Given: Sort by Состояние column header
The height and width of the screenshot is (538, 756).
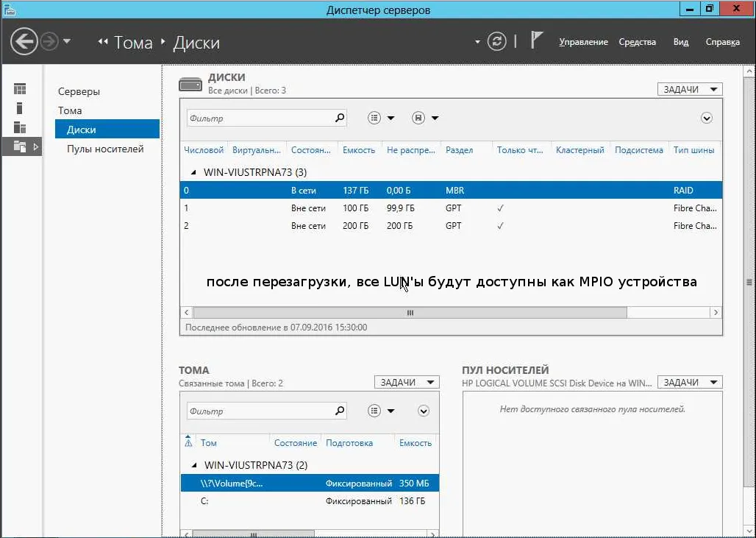Looking at the screenshot, I should pos(311,150).
